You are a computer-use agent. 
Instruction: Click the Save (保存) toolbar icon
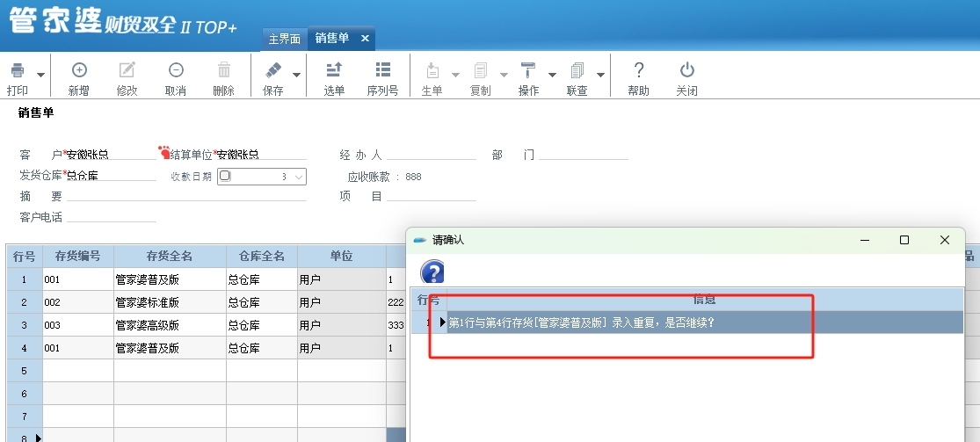(273, 70)
